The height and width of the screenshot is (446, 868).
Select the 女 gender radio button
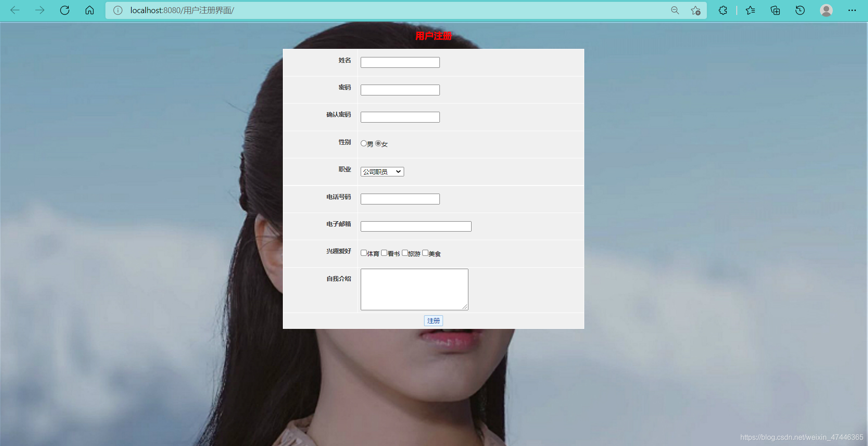point(378,143)
